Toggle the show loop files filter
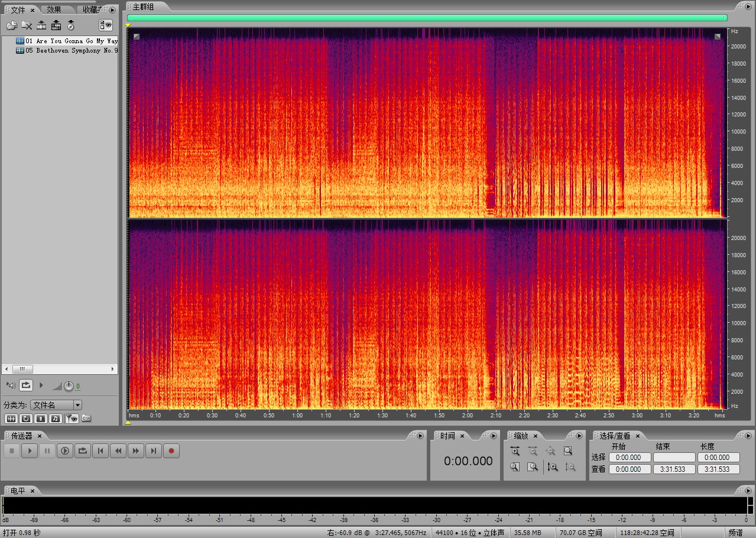The image size is (756, 538). coord(26,419)
